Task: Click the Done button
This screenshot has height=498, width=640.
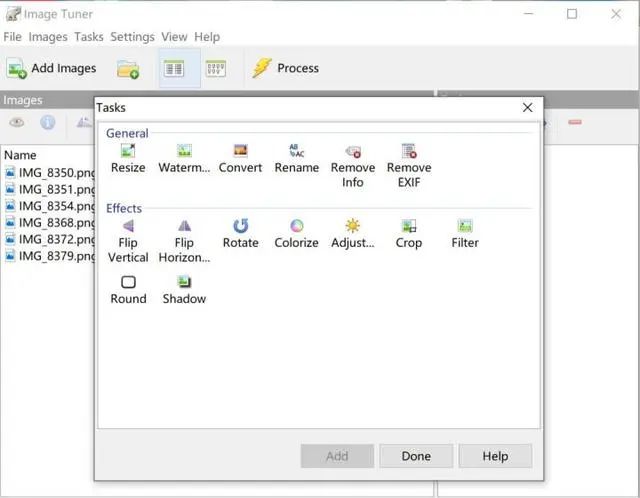Action: coord(416,456)
